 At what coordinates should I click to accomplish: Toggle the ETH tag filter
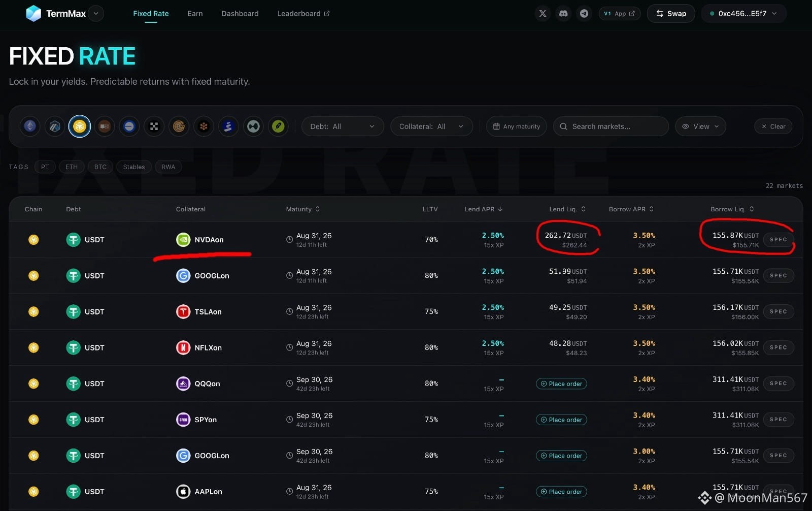72,167
